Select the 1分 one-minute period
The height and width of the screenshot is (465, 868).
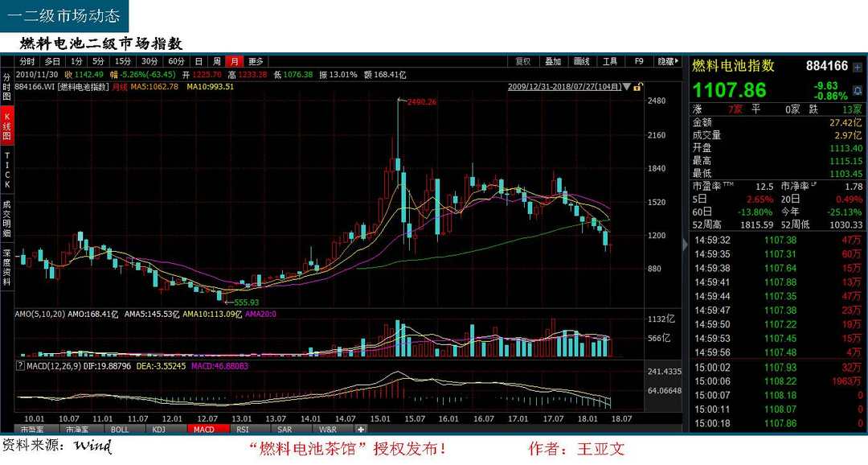[76, 61]
